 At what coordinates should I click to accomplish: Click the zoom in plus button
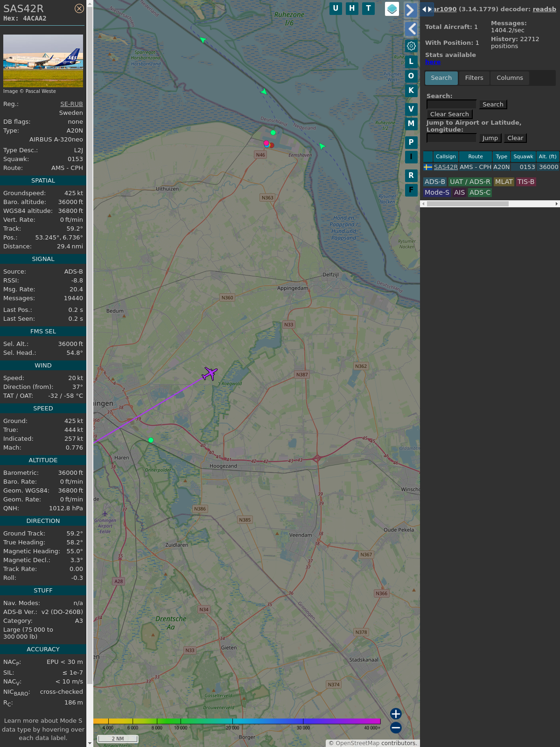coord(396,714)
